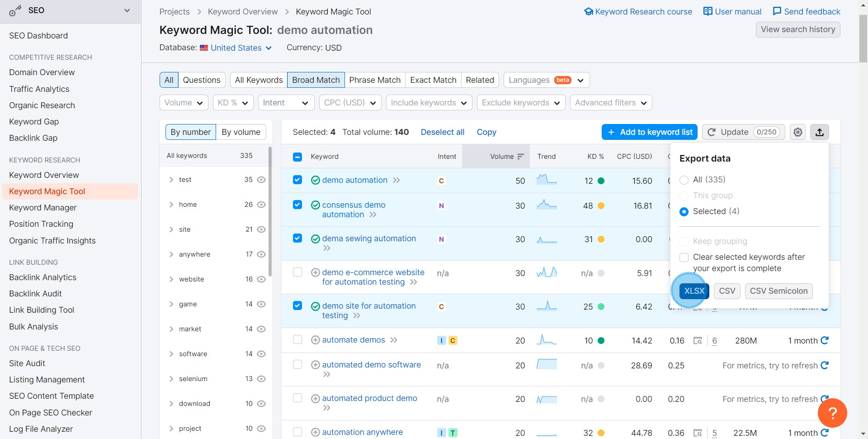Viewport: 868px width, 439px height.
Task: Switch to Questions tab
Action: [x=202, y=80]
